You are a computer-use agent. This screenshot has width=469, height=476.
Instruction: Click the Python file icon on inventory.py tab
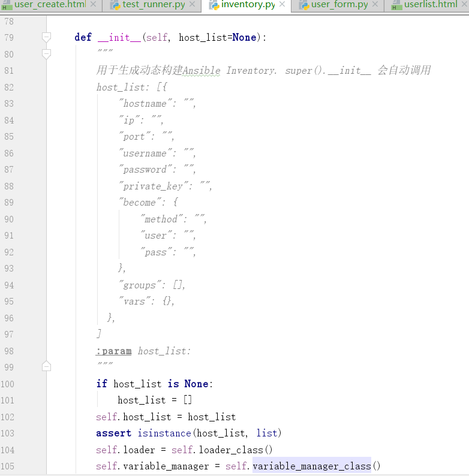click(x=214, y=5)
